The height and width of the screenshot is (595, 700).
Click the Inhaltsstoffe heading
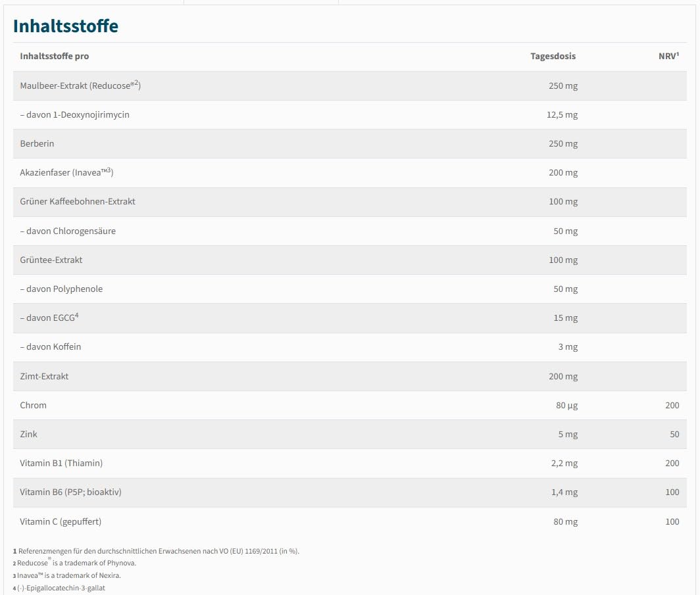click(x=66, y=26)
